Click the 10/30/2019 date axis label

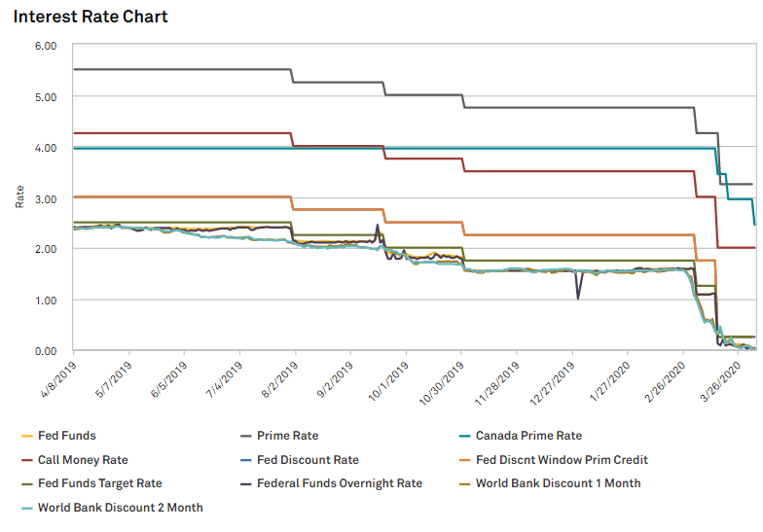coord(442,383)
